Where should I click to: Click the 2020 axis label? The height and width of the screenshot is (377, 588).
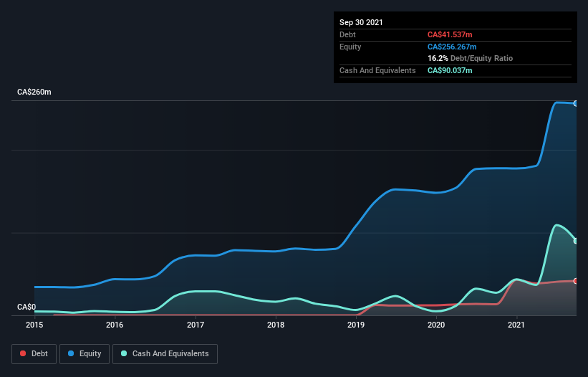[x=436, y=325]
